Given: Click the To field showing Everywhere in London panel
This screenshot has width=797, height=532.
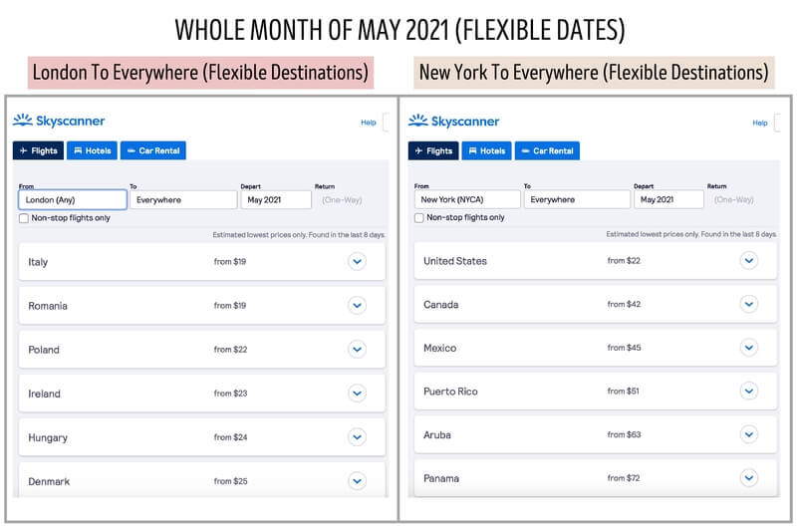Looking at the screenshot, I should pyautogui.click(x=182, y=200).
